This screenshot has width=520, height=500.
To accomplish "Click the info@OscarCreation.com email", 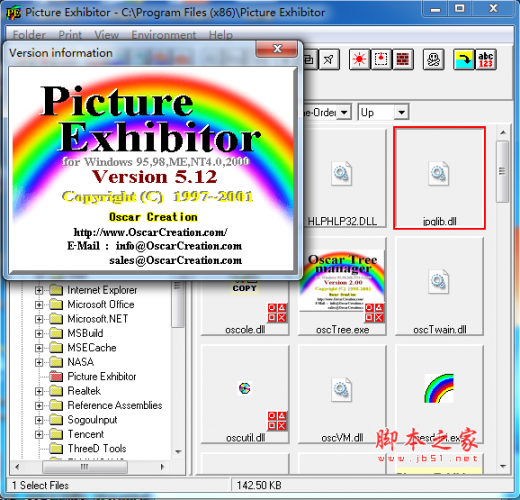I will pyautogui.click(x=179, y=246).
